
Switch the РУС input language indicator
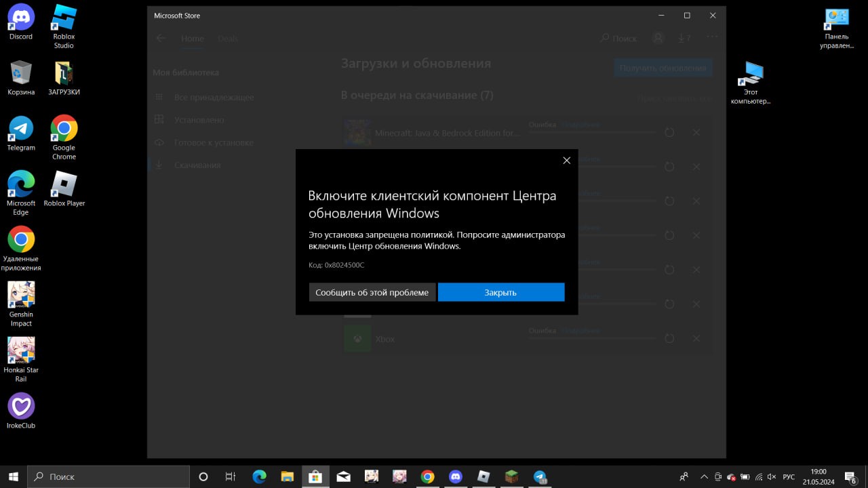[789, 476]
